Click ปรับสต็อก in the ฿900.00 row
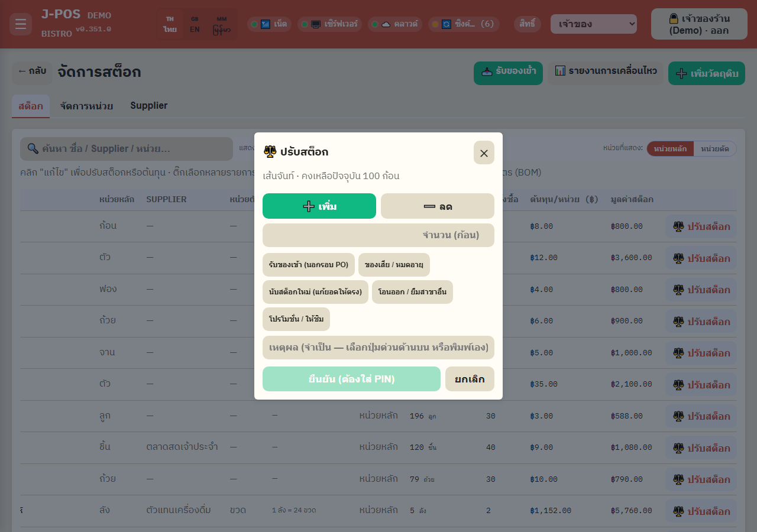The height and width of the screenshot is (532, 757). point(701,322)
